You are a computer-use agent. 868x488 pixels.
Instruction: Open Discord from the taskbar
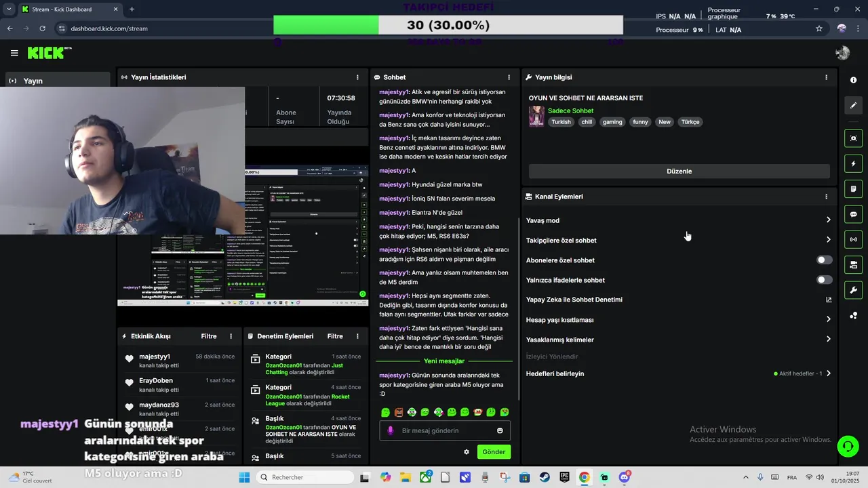click(624, 478)
